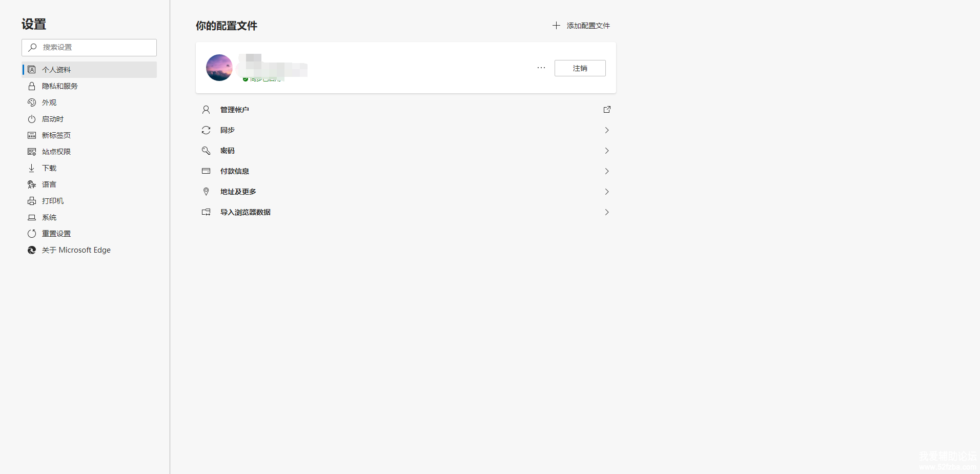Open 关于 Microsoft Edge page
This screenshot has height=474, width=980.
76,250
